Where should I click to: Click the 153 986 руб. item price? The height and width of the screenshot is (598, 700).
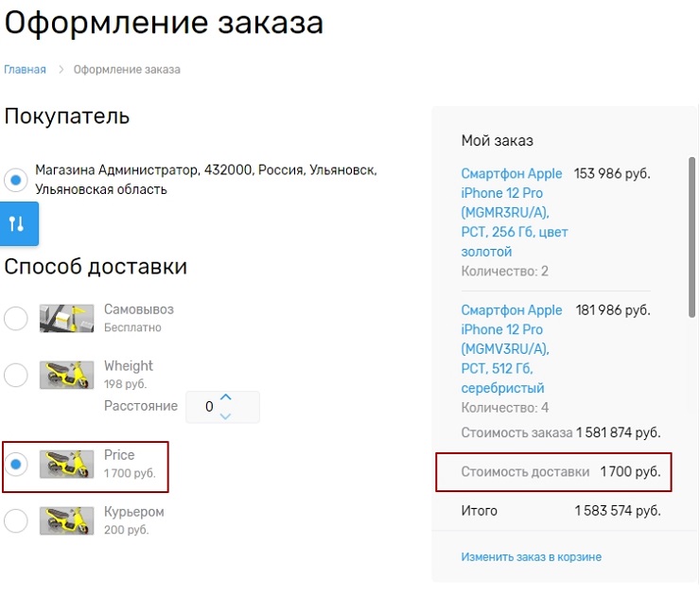point(612,173)
